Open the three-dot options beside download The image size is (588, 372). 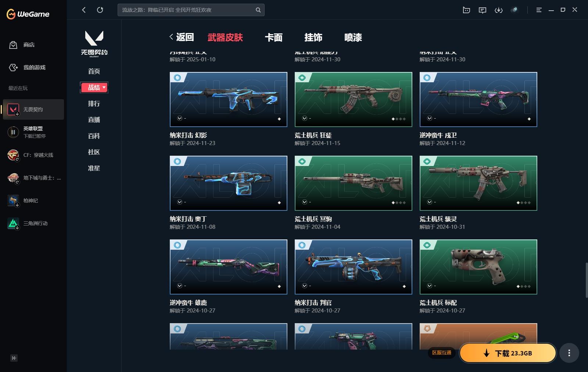click(x=569, y=353)
